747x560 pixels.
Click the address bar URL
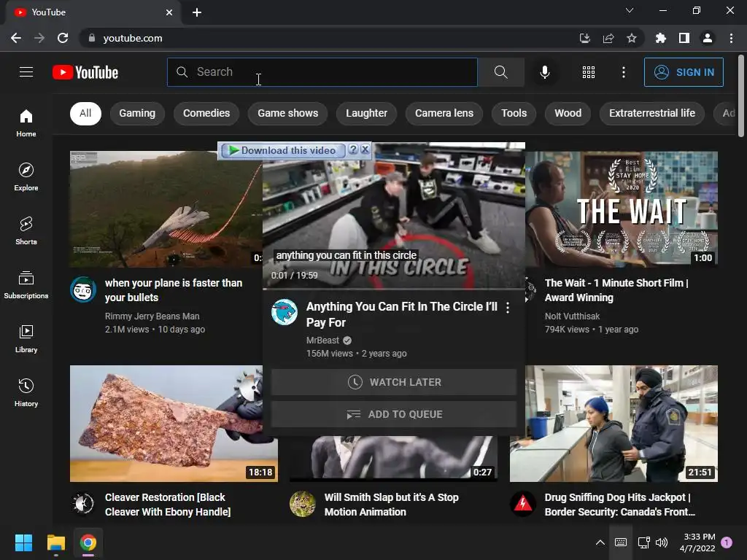133,38
